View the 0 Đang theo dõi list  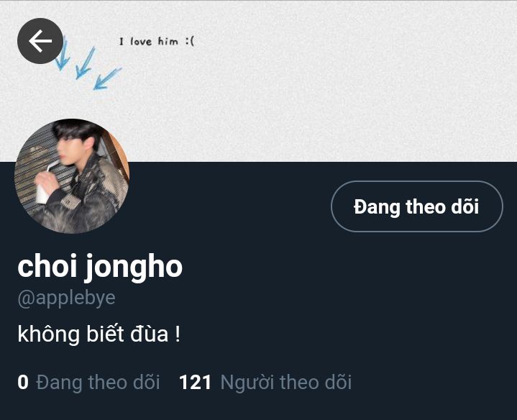tap(88, 383)
